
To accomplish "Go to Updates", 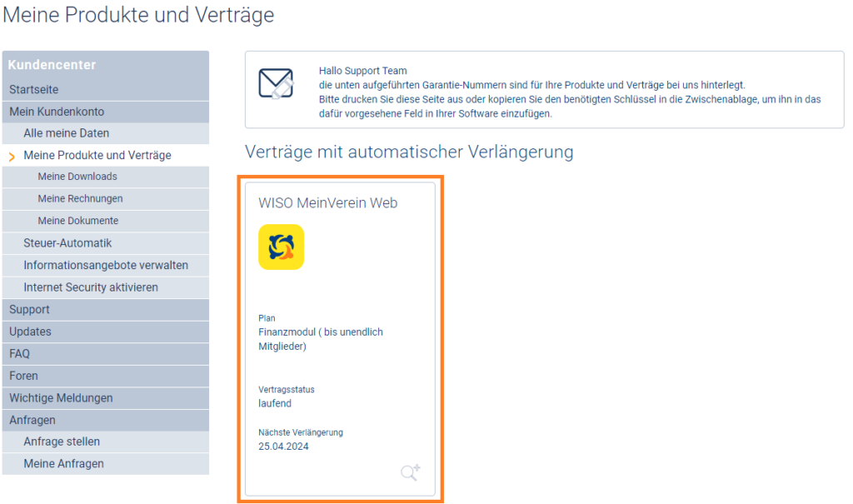I will pos(106,332).
